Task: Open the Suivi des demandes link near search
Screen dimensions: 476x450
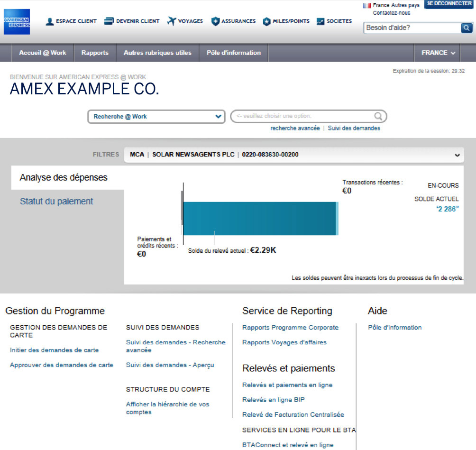Action: tap(354, 128)
